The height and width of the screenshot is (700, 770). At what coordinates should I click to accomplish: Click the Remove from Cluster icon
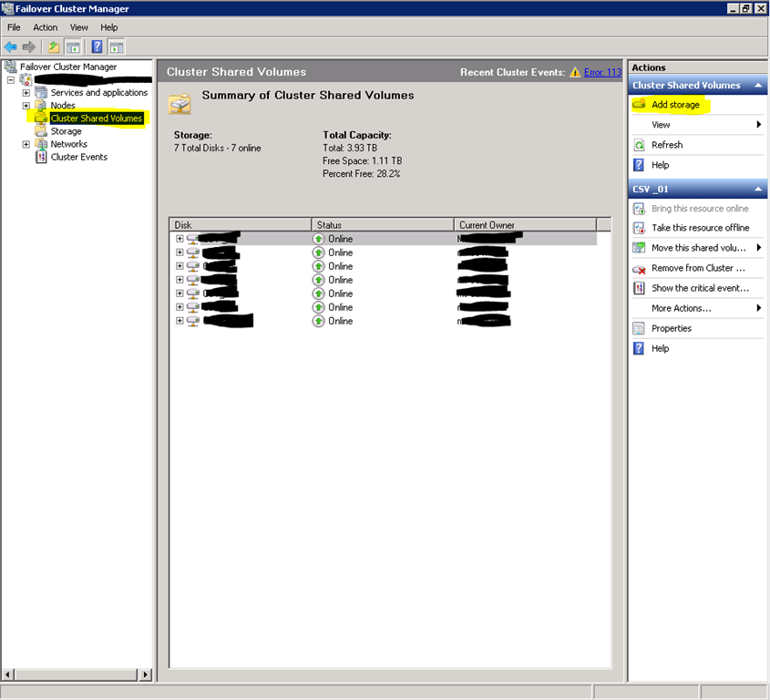click(639, 269)
